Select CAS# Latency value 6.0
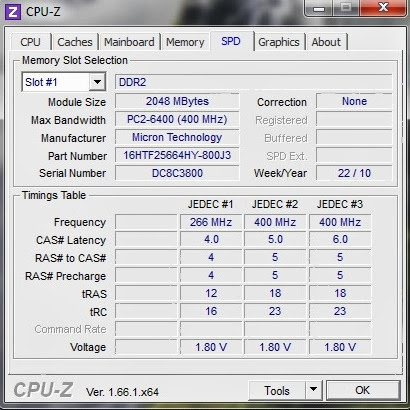This screenshot has width=410, height=410. pos(340,240)
